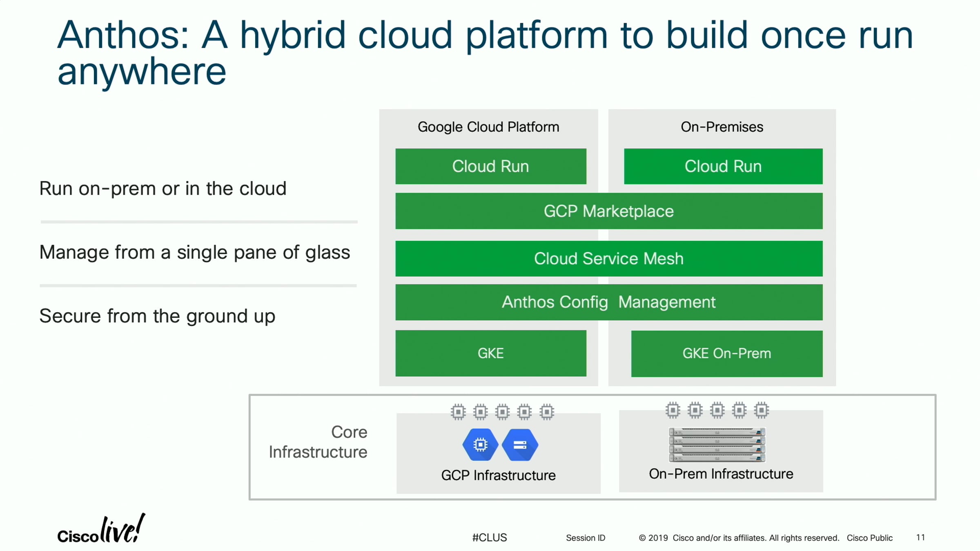Click the Google Cloud Platform column header

[x=488, y=127]
